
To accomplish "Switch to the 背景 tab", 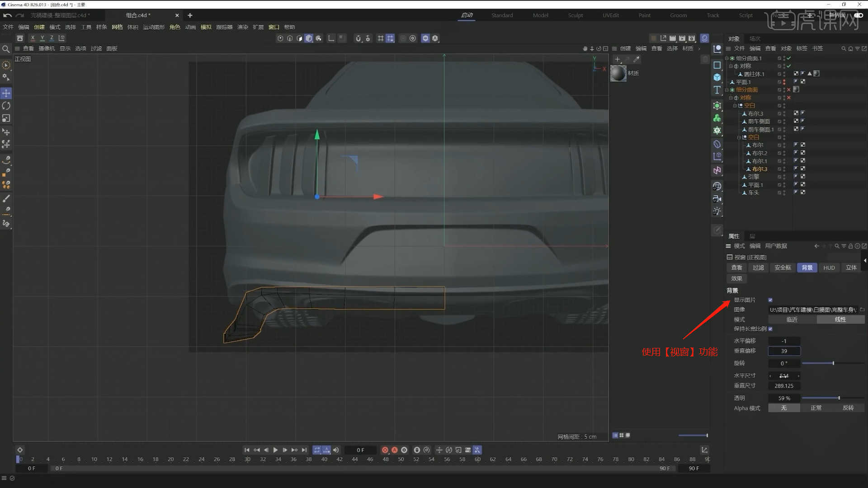I will pyautogui.click(x=807, y=267).
